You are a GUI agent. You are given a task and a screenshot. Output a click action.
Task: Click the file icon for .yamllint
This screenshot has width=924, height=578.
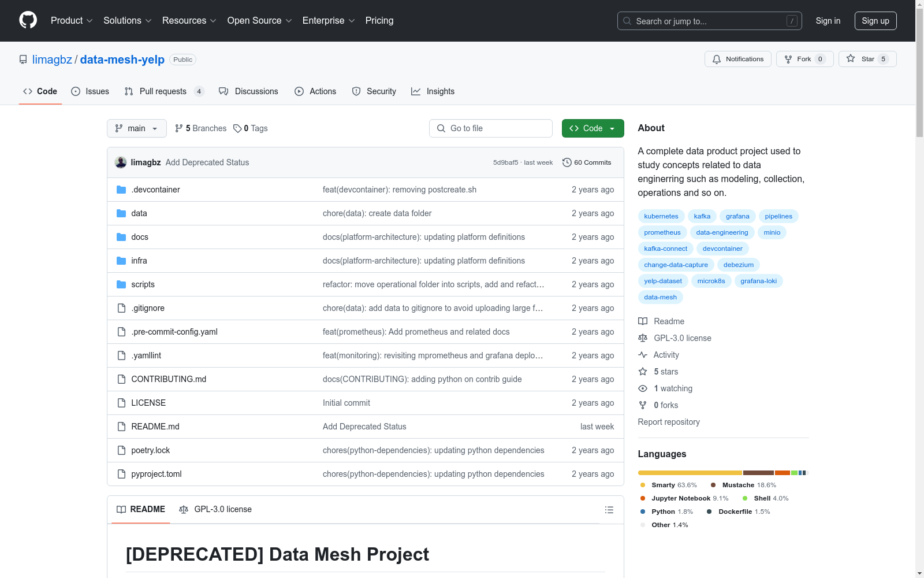(121, 355)
